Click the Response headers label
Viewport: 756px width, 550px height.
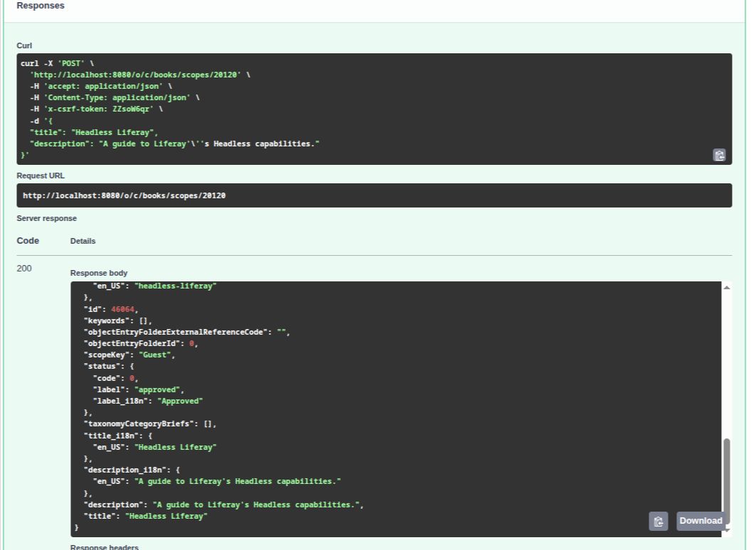(x=104, y=547)
